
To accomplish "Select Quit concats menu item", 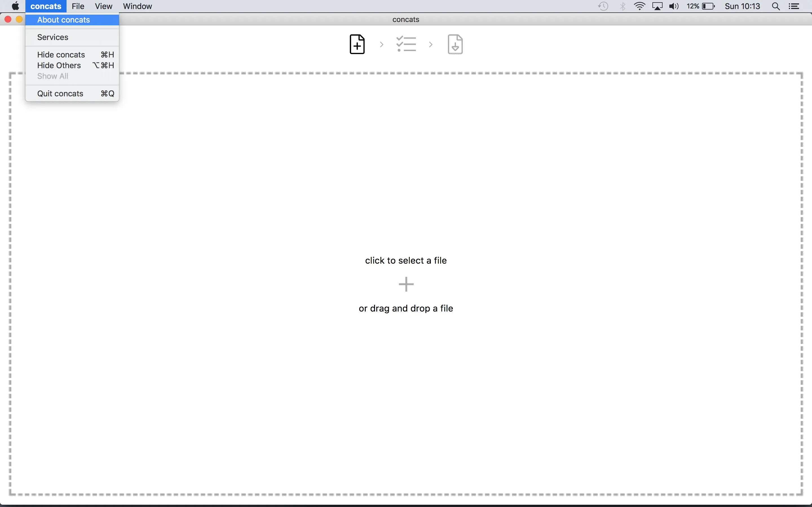I will point(60,94).
